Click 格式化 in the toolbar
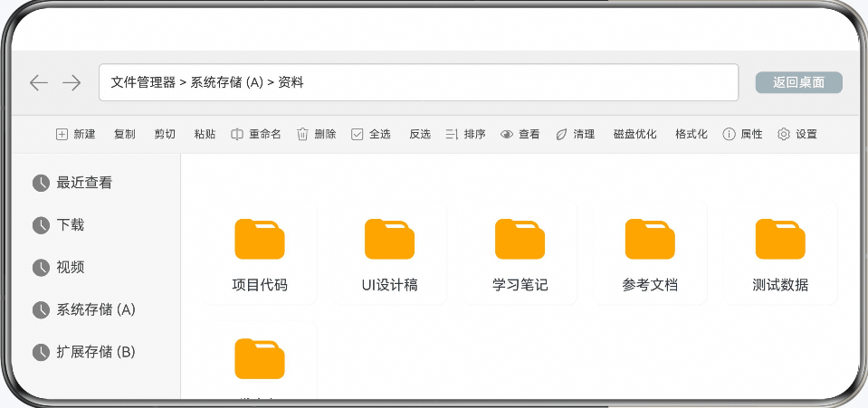Image resolution: width=868 pixels, height=408 pixels. [692, 134]
